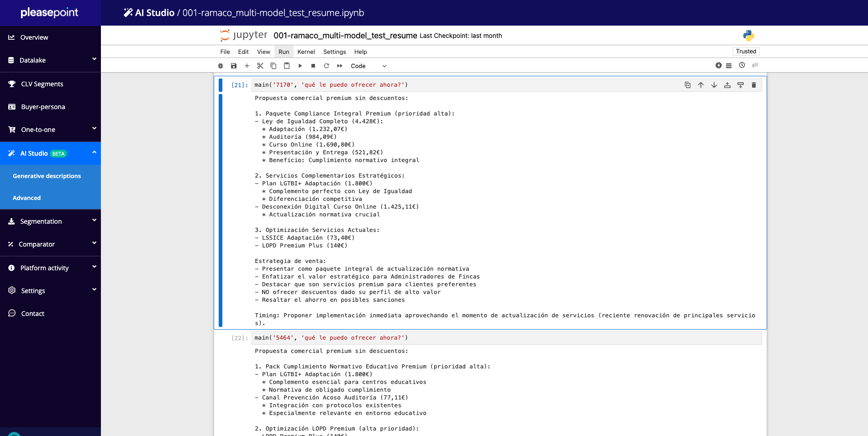Open the Kernel menu
Screen dimensions: 868x436
click(x=306, y=52)
